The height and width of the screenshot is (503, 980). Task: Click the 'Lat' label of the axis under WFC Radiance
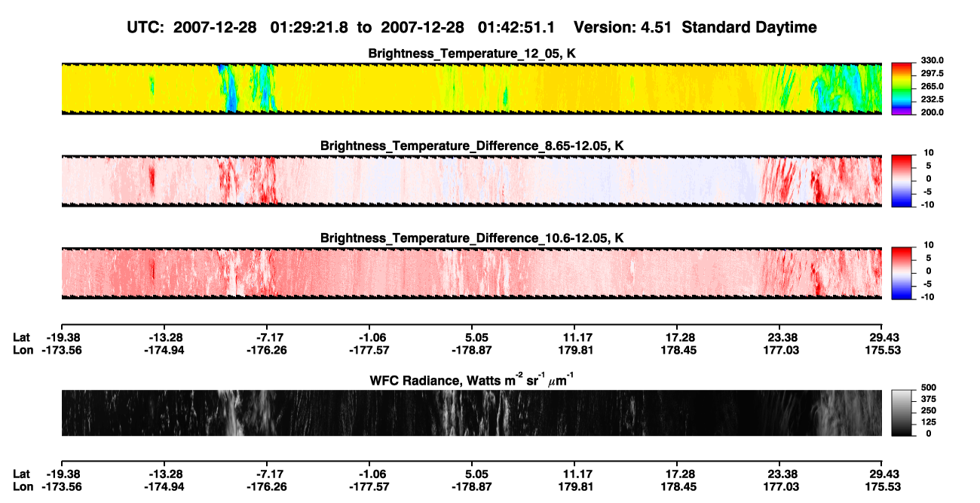click(x=22, y=474)
